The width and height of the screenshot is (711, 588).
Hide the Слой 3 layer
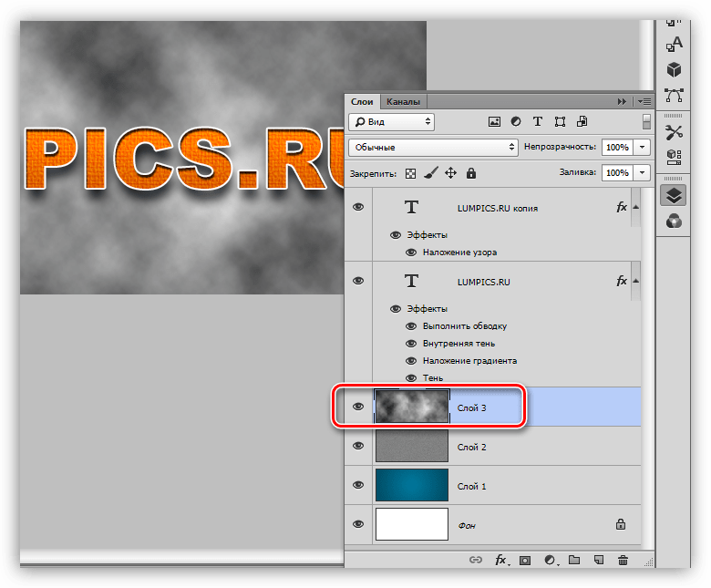(x=358, y=407)
